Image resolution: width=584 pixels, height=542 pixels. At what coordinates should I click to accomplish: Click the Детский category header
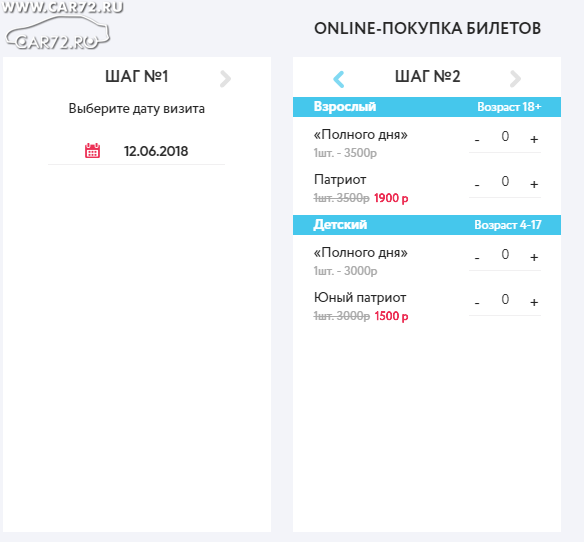(x=427, y=225)
